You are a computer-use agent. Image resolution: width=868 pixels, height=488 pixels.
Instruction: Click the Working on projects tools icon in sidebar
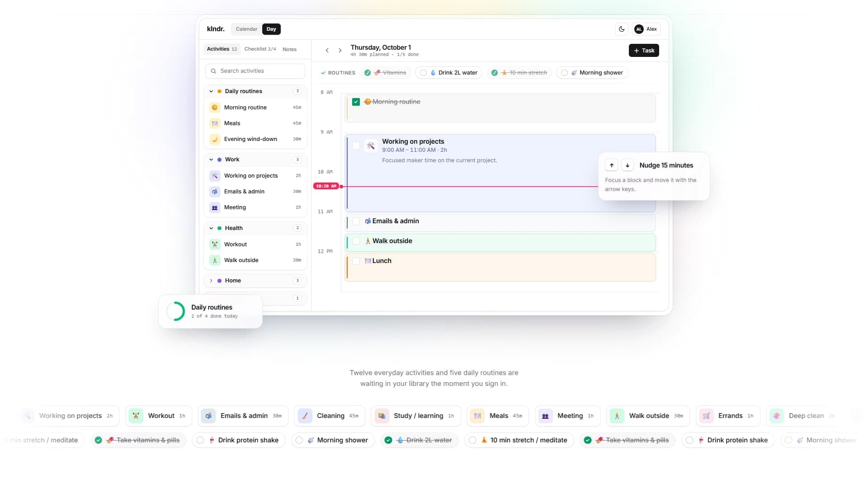tap(215, 176)
